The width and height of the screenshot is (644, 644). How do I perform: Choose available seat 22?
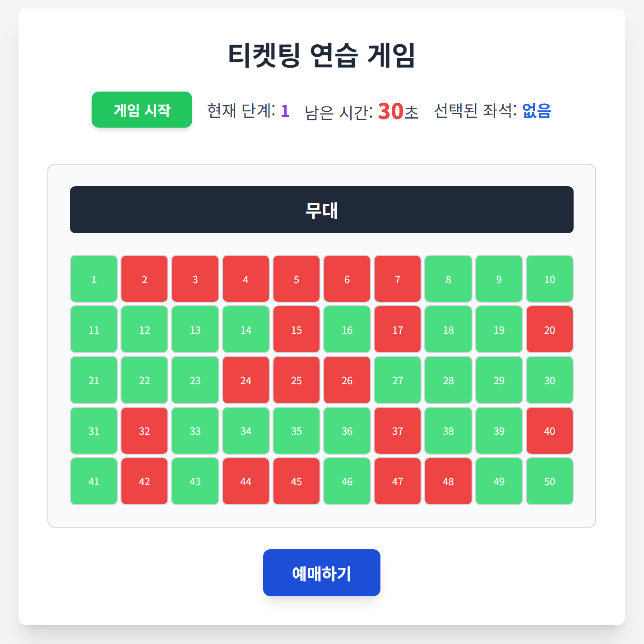coord(144,380)
